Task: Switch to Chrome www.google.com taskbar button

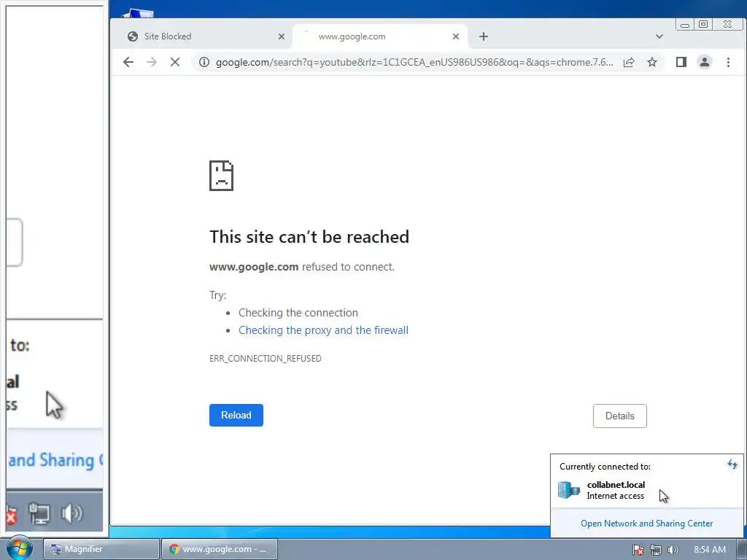Action: [x=219, y=549]
